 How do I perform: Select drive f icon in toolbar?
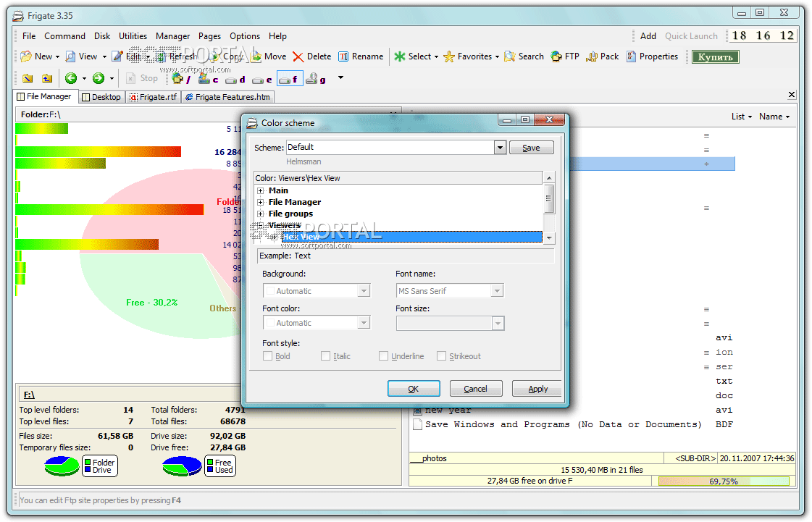click(290, 79)
